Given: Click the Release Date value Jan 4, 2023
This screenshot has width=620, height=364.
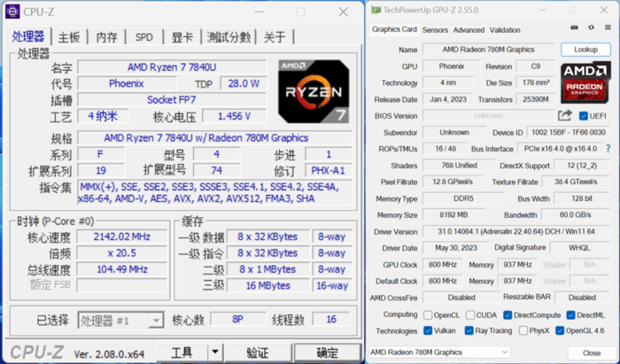Looking at the screenshot, I should coord(448,99).
